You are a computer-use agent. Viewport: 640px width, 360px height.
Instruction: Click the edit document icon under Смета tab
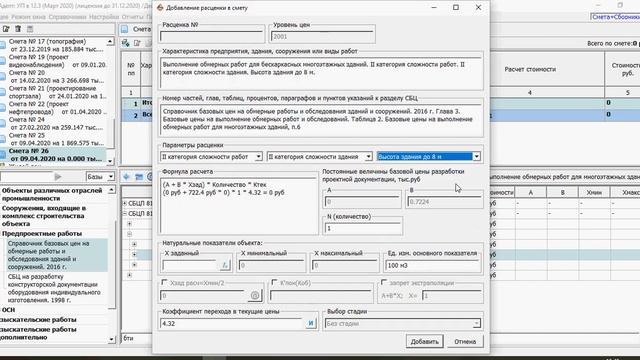[137, 43]
